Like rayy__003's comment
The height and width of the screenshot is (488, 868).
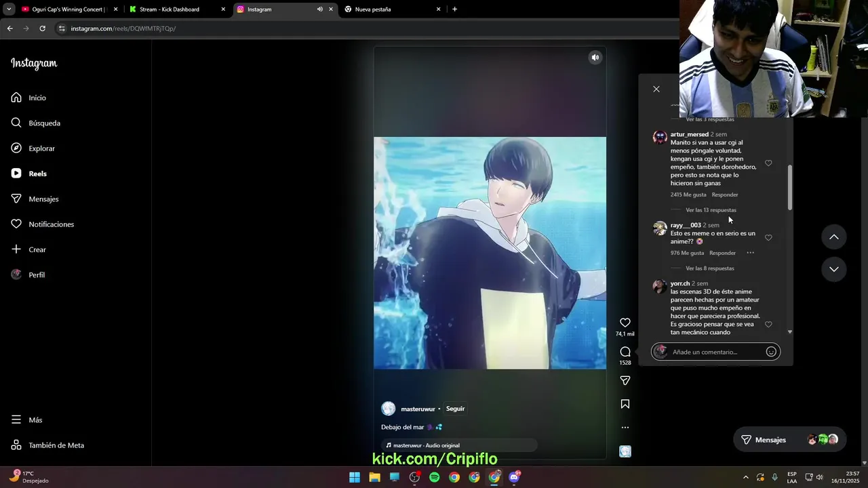point(768,238)
